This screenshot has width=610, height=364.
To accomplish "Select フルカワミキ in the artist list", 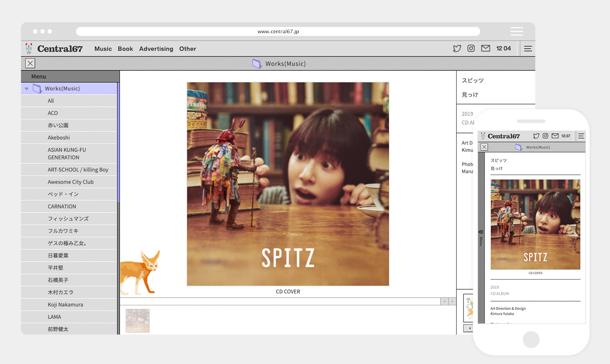I will pos(69,231).
